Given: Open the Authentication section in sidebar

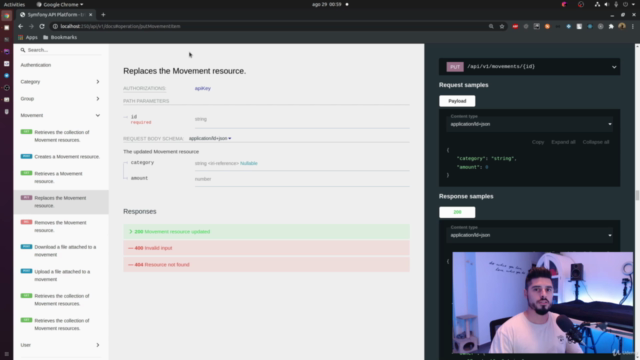Looking at the screenshot, I should tap(36, 65).
